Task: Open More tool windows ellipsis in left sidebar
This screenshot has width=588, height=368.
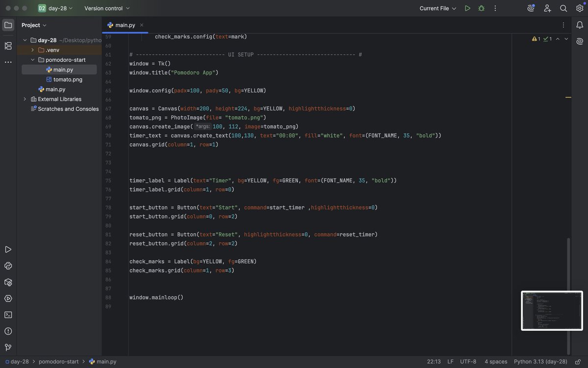Action: pos(8,62)
